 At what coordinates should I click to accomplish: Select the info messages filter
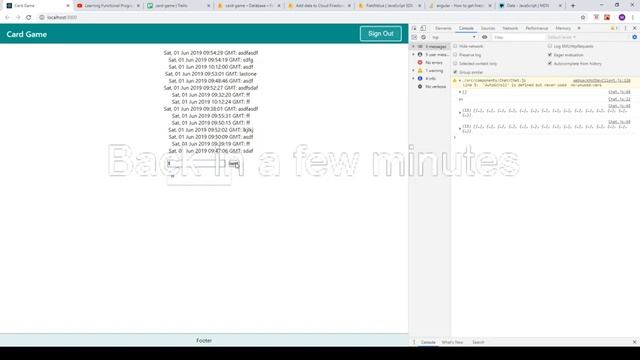tap(430, 78)
